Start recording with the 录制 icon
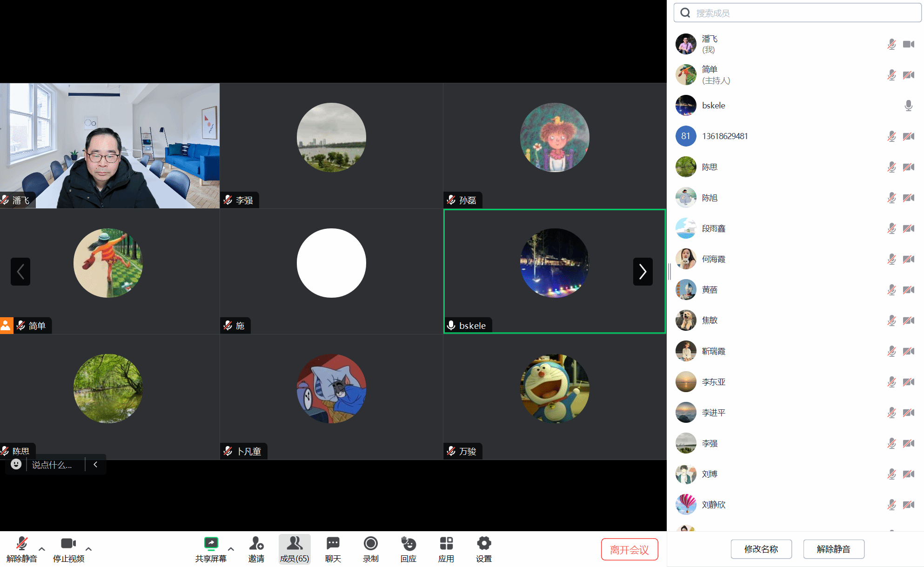The height and width of the screenshot is (567, 924). [x=370, y=544]
